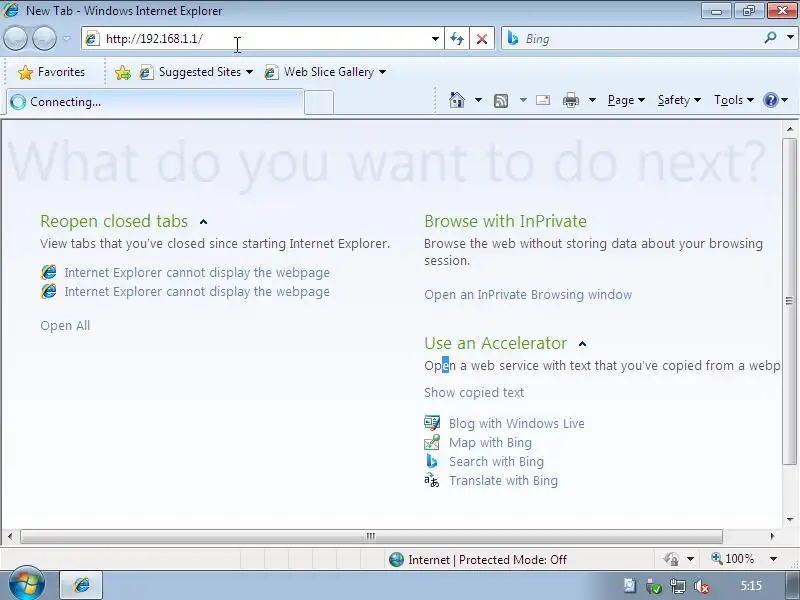Click the Internet Explorer taskbar button

(x=82, y=585)
